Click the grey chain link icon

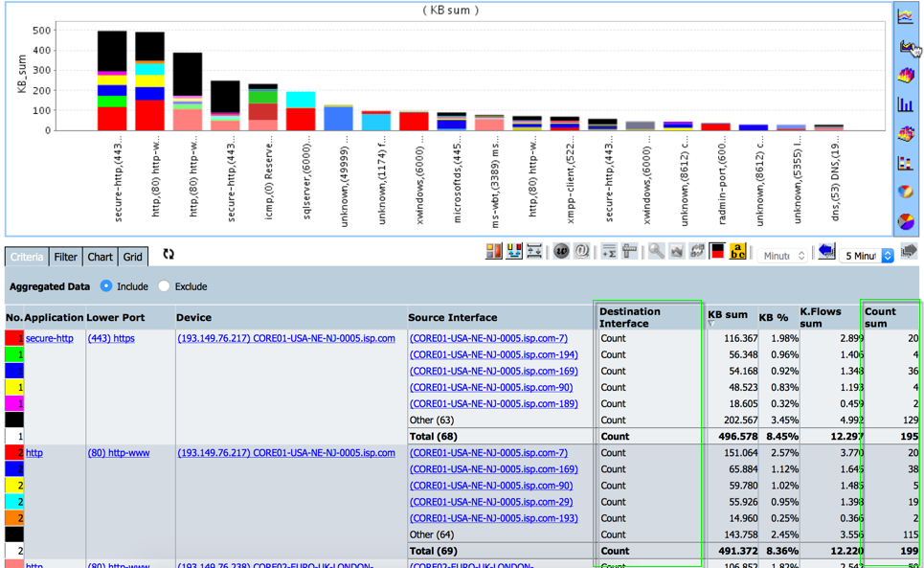[696, 252]
